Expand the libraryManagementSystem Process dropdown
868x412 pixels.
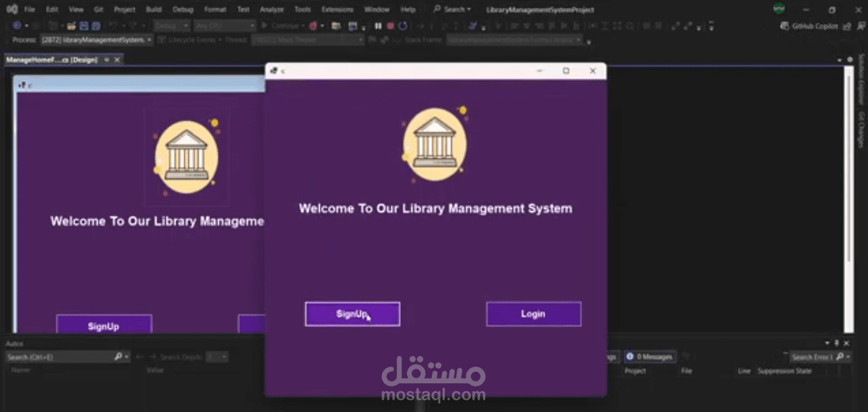[148, 39]
